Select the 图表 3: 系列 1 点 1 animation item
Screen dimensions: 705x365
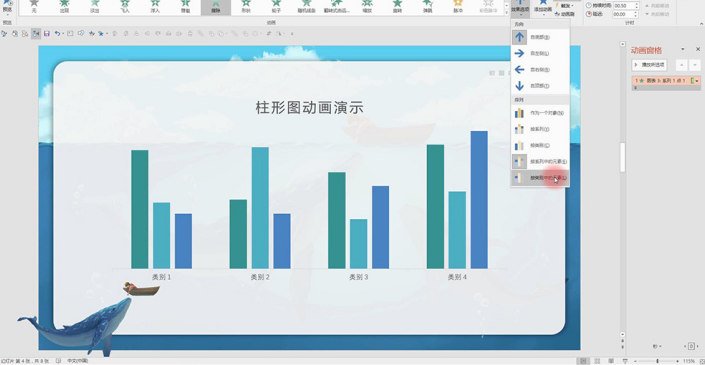tap(666, 81)
